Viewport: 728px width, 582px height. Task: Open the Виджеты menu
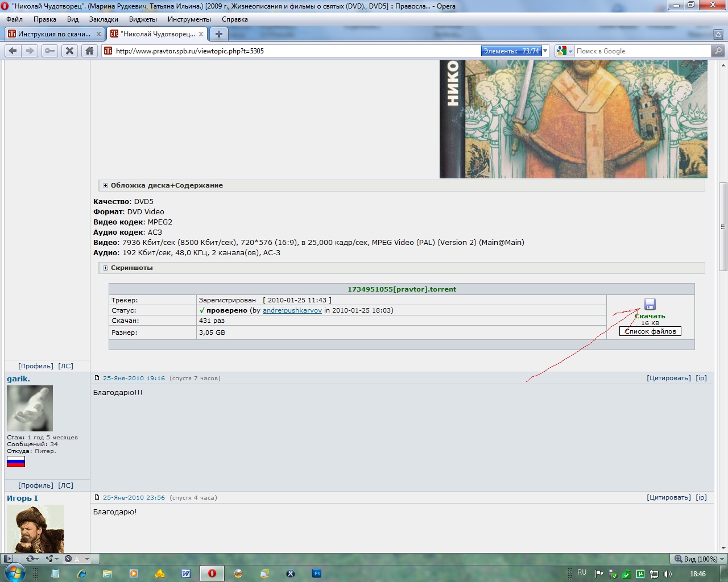[143, 19]
